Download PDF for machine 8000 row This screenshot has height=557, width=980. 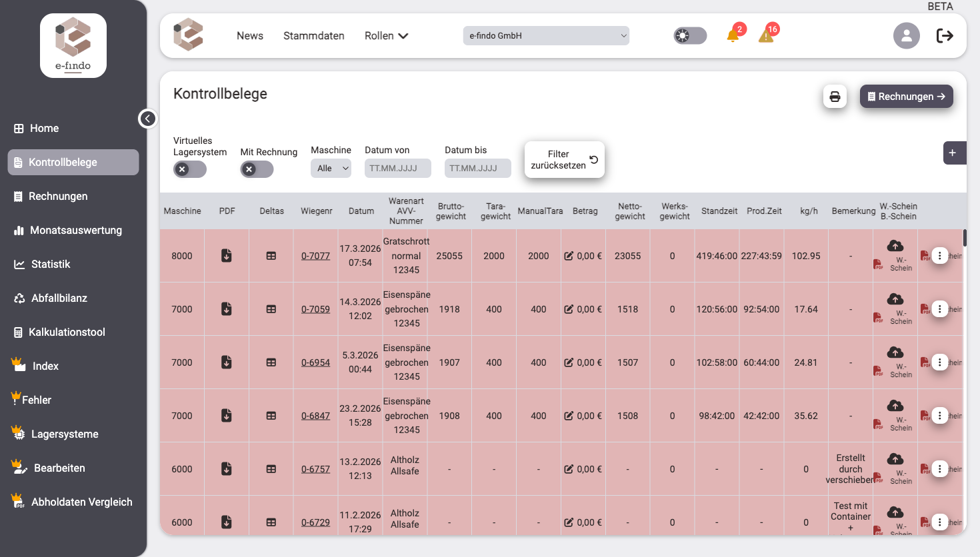coord(227,256)
